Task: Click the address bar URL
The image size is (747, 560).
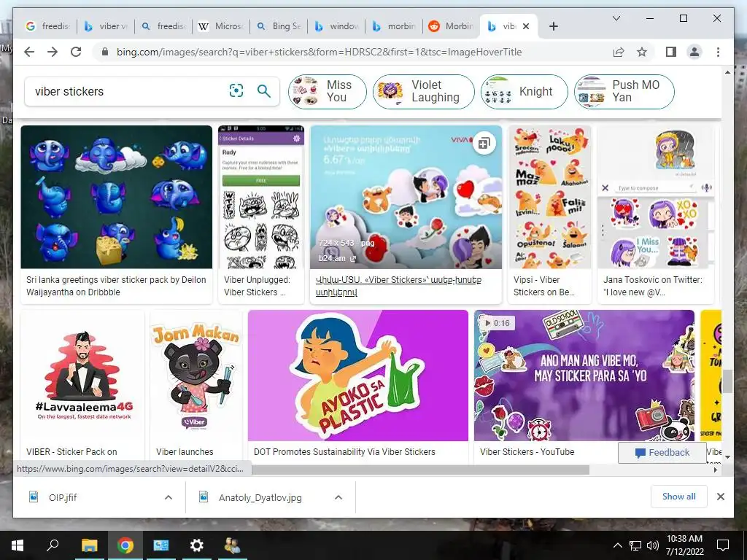Action: [x=320, y=52]
